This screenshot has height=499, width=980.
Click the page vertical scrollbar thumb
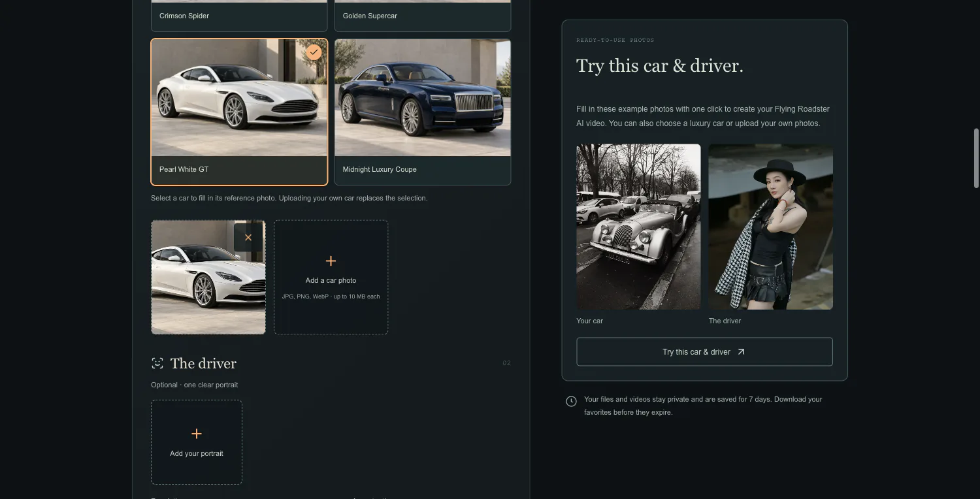[976, 159]
